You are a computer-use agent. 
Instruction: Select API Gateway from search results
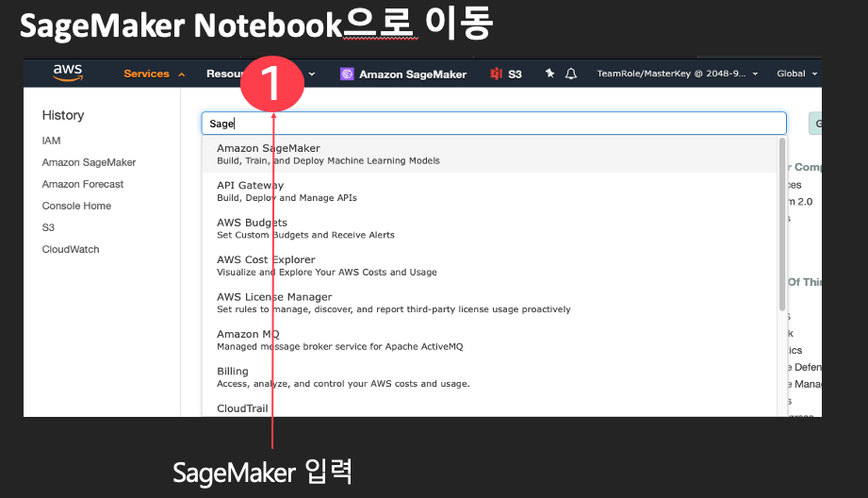[489, 191]
